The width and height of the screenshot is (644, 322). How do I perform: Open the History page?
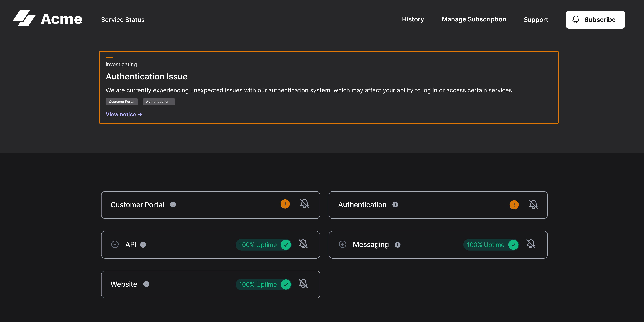[x=413, y=19]
